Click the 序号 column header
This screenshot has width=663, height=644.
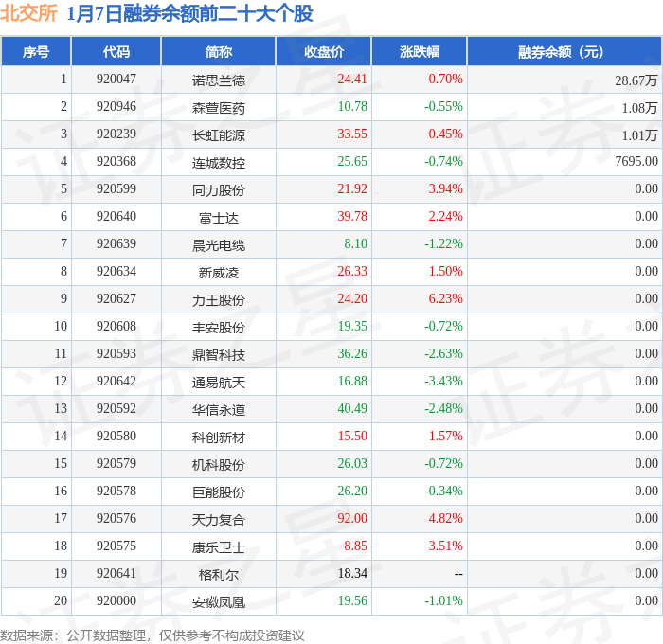tap(36, 51)
